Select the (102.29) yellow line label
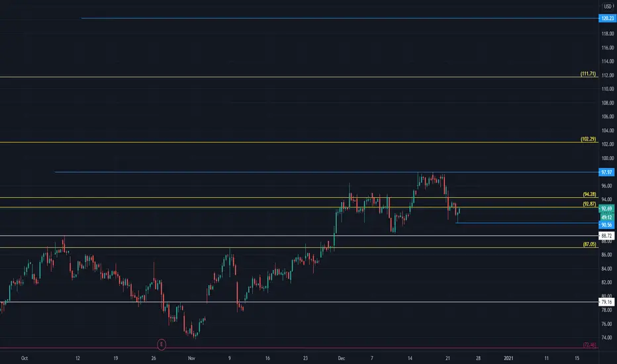Viewport: 617px width, 364px height. tap(588, 139)
